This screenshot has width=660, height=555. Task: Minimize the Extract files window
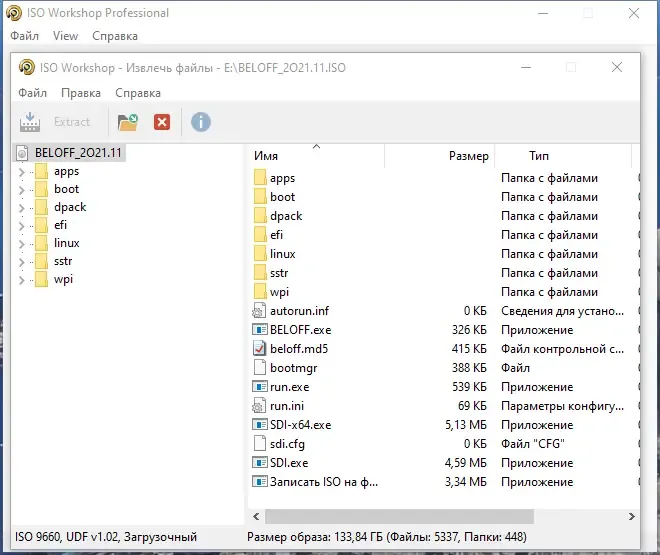coord(526,67)
